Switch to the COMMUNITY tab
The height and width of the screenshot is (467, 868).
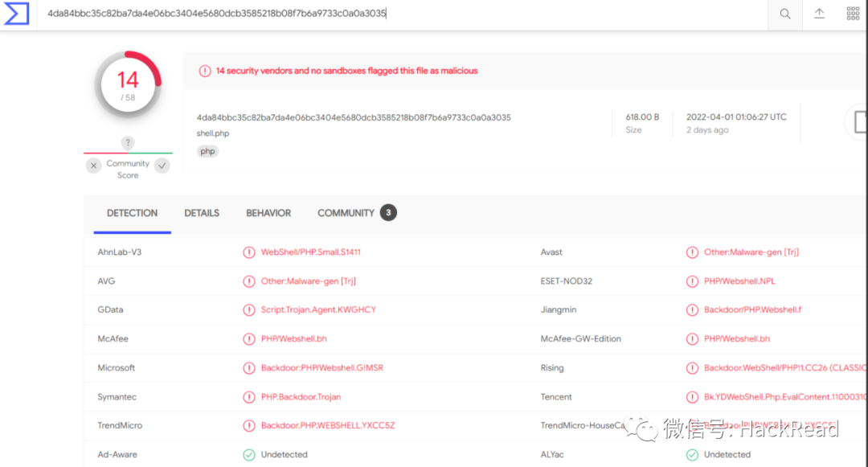pyautogui.click(x=346, y=213)
